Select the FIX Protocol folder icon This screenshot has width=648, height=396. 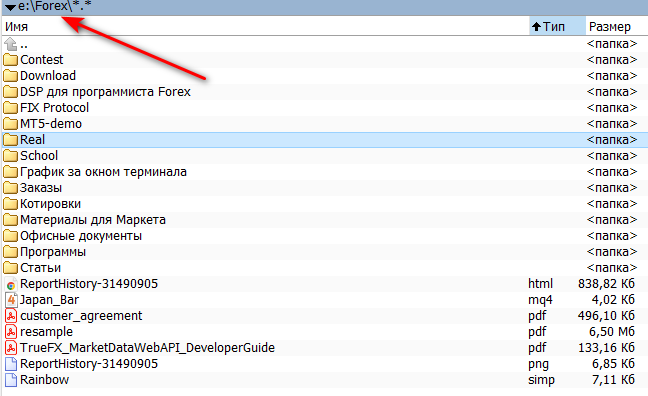click(x=11, y=108)
